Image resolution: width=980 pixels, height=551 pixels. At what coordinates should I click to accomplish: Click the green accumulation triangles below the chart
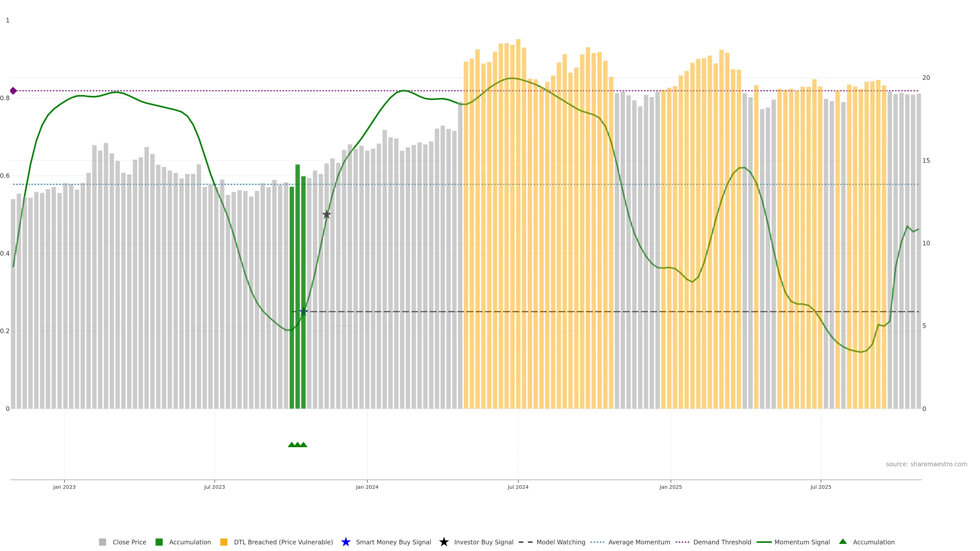pos(298,445)
